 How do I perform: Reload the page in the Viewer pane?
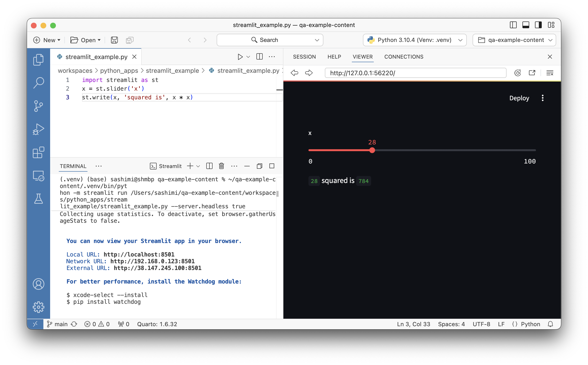pyautogui.click(x=518, y=73)
